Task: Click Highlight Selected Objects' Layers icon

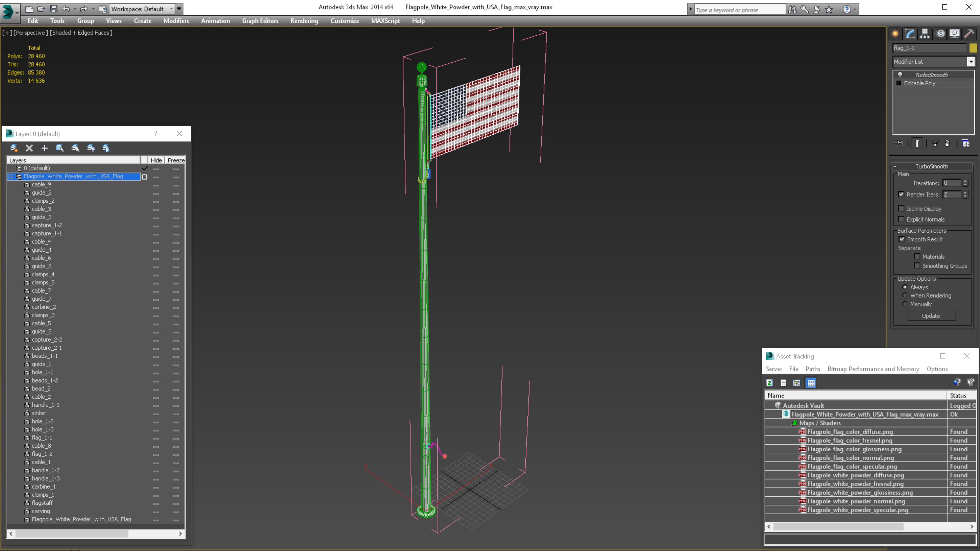Action: click(x=75, y=148)
